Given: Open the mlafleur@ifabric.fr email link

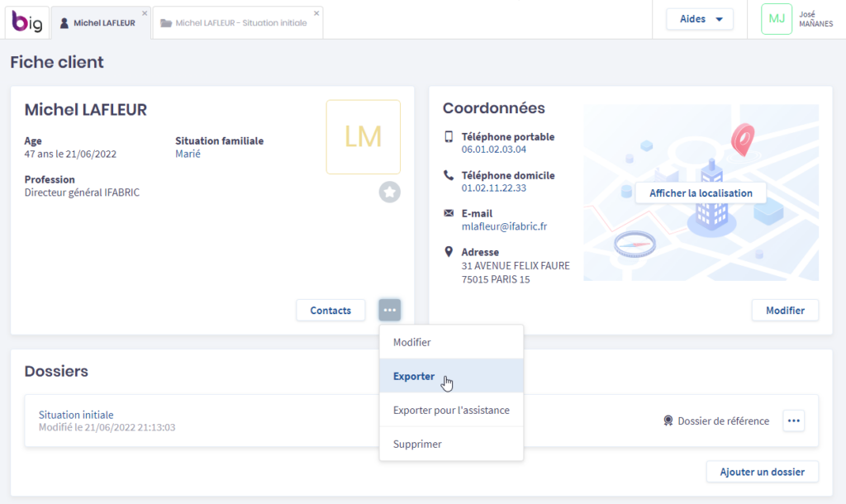Looking at the screenshot, I should point(505,226).
